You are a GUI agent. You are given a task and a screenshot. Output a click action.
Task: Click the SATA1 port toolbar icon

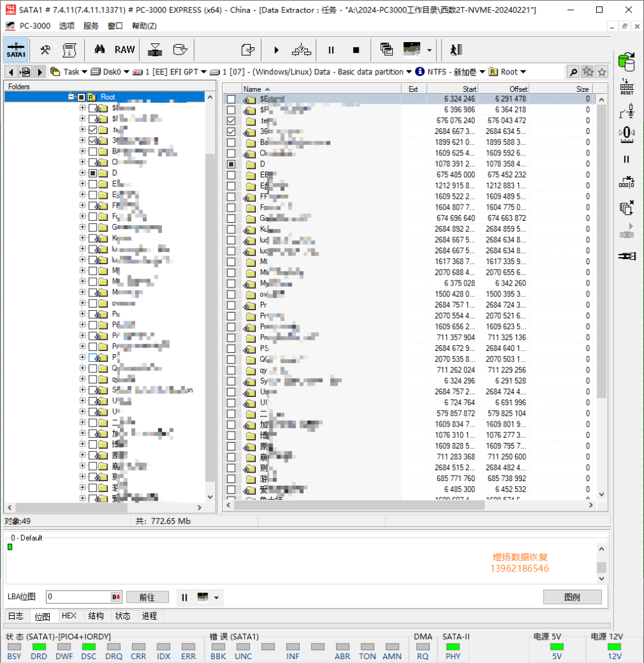pyautogui.click(x=16, y=49)
